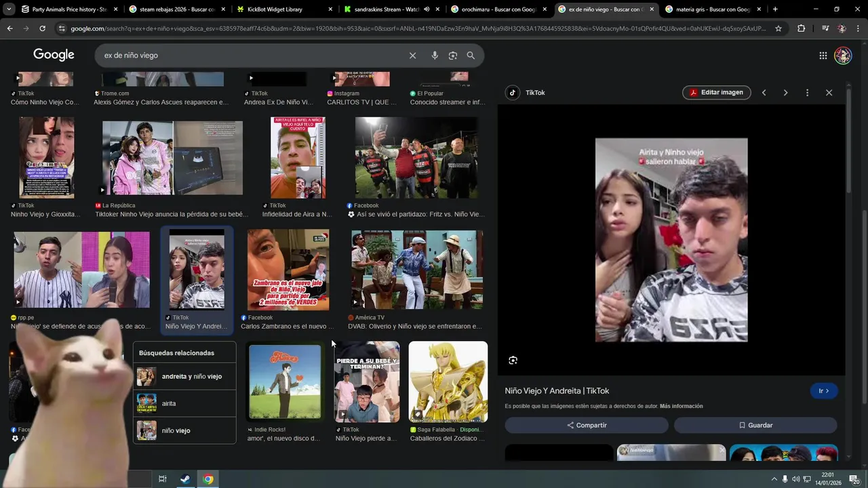Close the image preview panel
Image resolution: width=868 pixels, height=488 pixels.
829,92
